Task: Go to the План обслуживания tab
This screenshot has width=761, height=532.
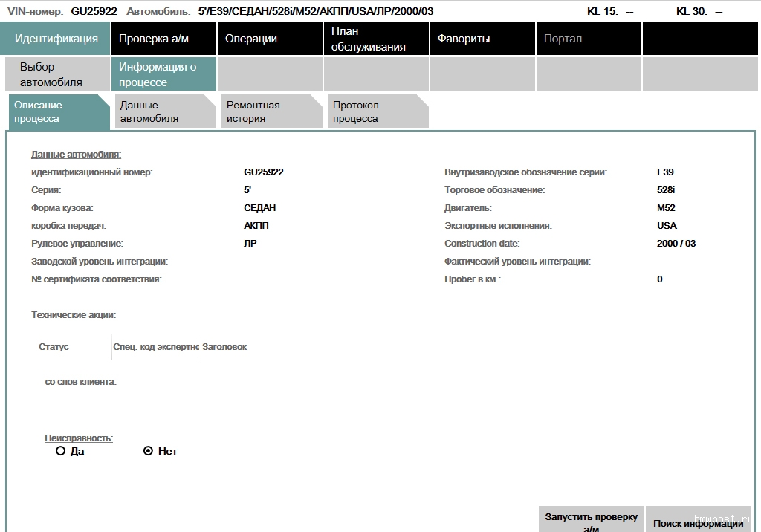Action: tap(376, 39)
